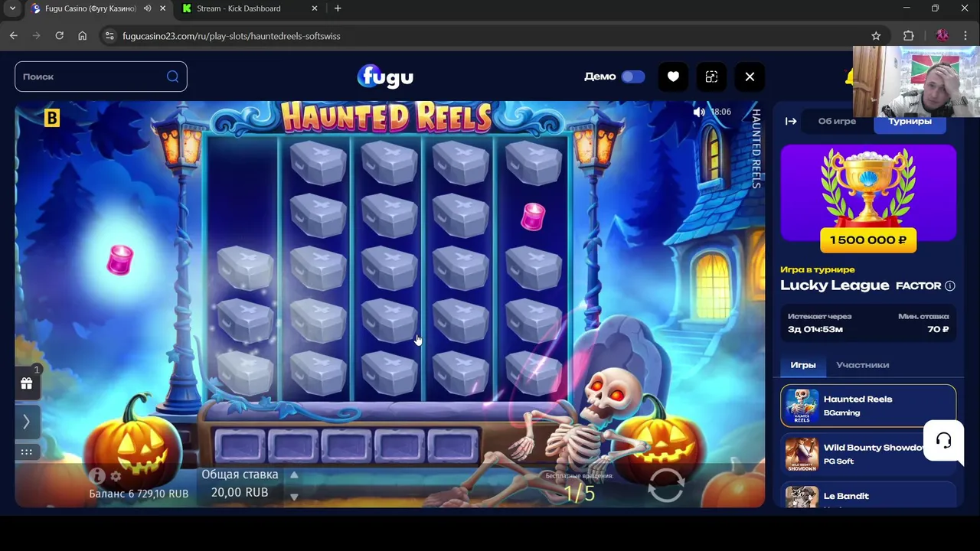Select the Участники tab

[863, 365]
